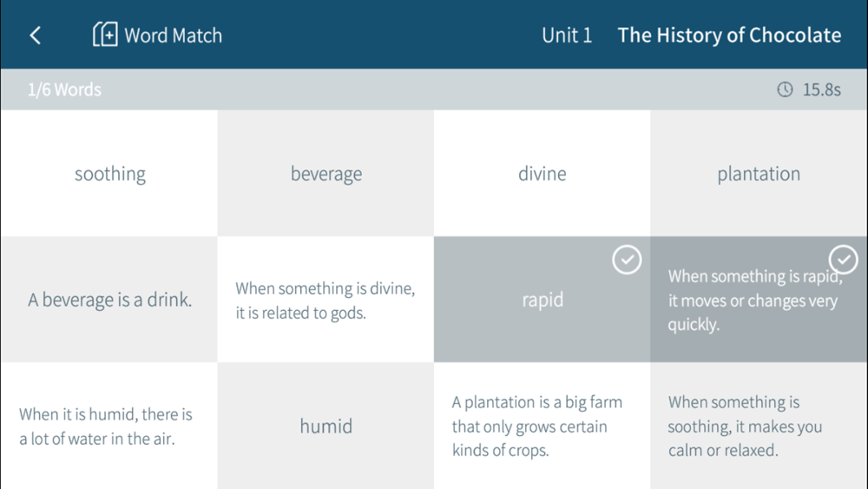Screen dimensions: 868x489
Task: Tap the matched rapid word tile
Action: [542, 300]
